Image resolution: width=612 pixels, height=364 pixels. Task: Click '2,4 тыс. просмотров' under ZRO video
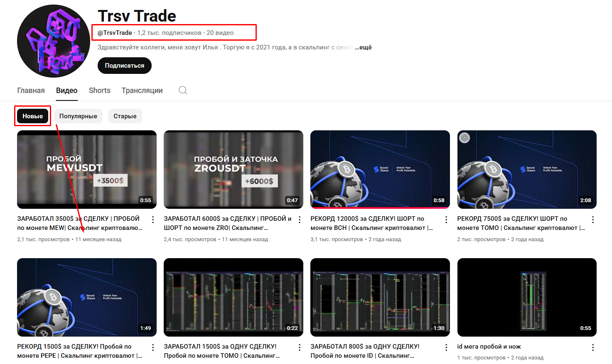190,239
